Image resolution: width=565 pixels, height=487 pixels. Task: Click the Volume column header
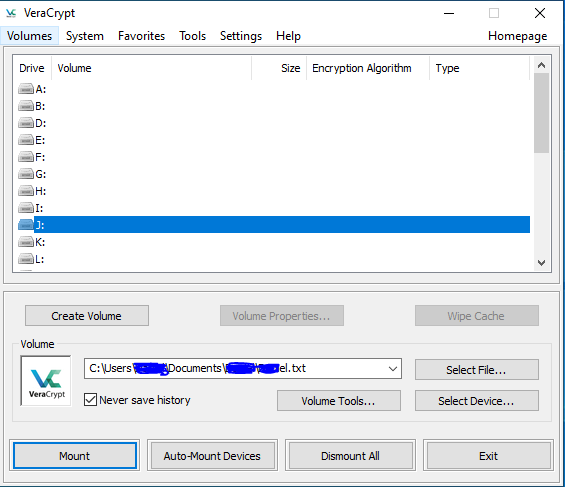(x=151, y=68)
